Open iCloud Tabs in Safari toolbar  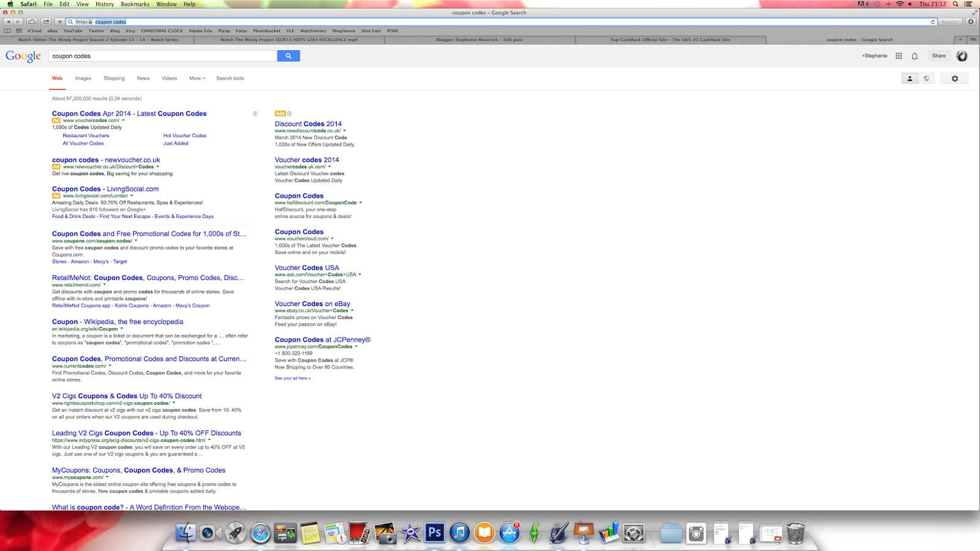32,21
